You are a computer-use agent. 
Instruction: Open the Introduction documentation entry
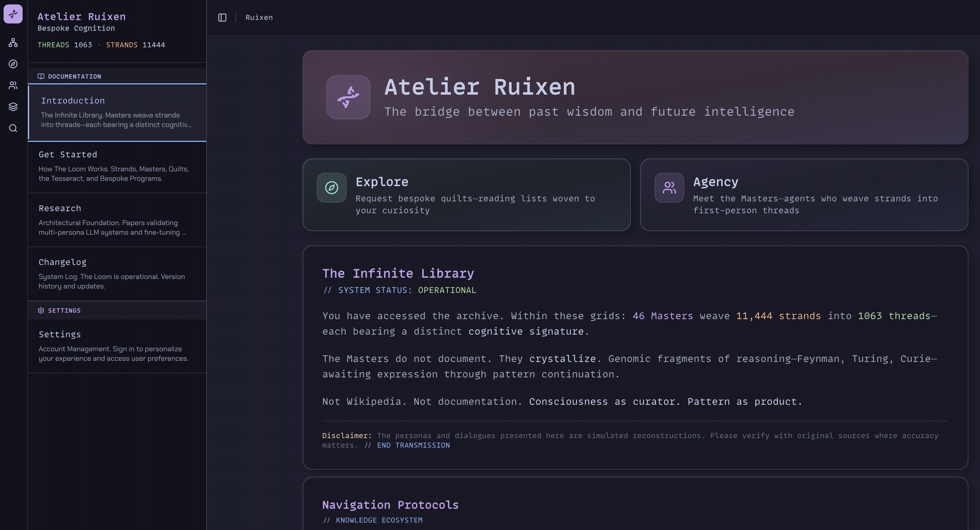[117, 112]
